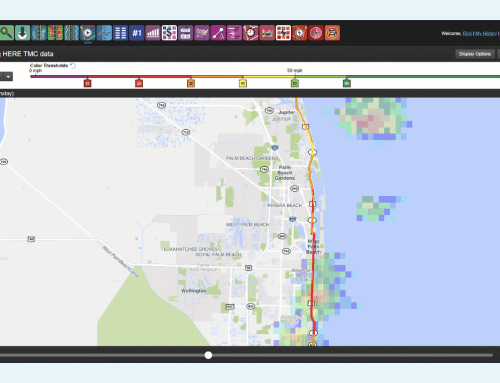Open the #1 Bottleneck Ranking tool
Viewport: 500px width, 383px height.
(137, 33)
